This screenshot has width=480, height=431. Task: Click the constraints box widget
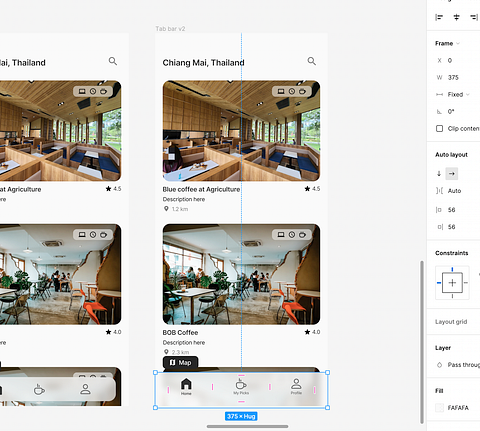452,283
